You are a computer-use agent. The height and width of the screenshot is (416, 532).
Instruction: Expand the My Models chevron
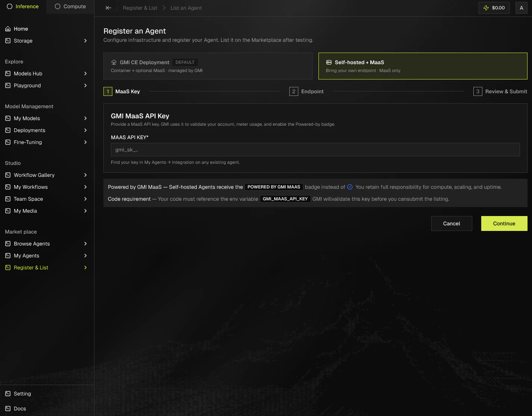[85, 118]
